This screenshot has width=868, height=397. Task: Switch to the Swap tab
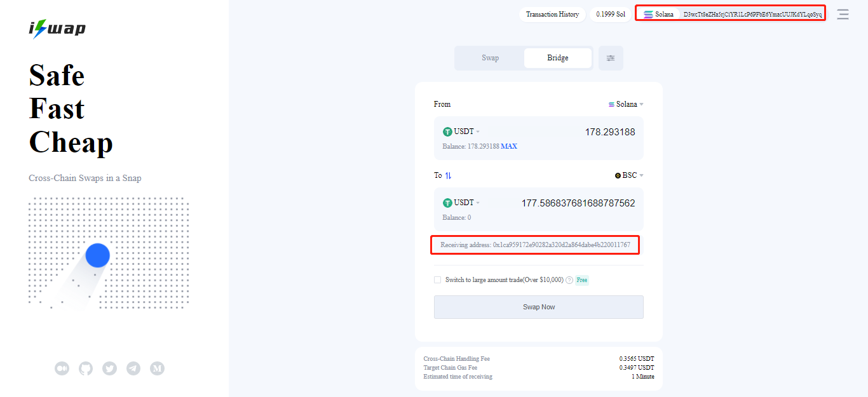(x=490, y=58)
